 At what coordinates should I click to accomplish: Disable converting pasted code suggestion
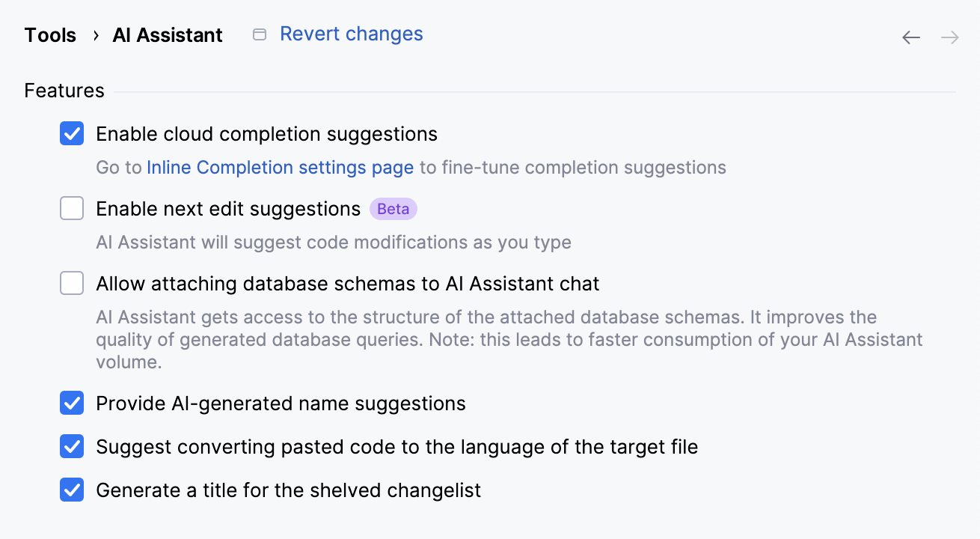point(71,446)
